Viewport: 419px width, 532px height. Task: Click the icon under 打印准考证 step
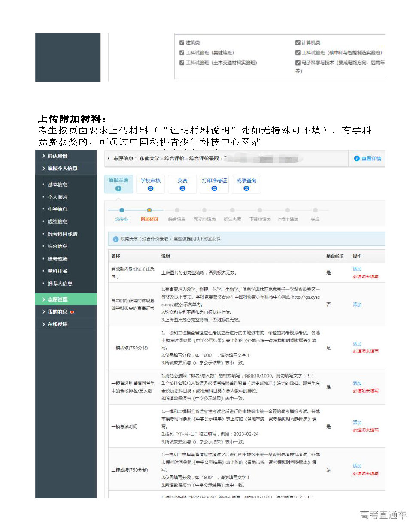(x=214, y=189)
